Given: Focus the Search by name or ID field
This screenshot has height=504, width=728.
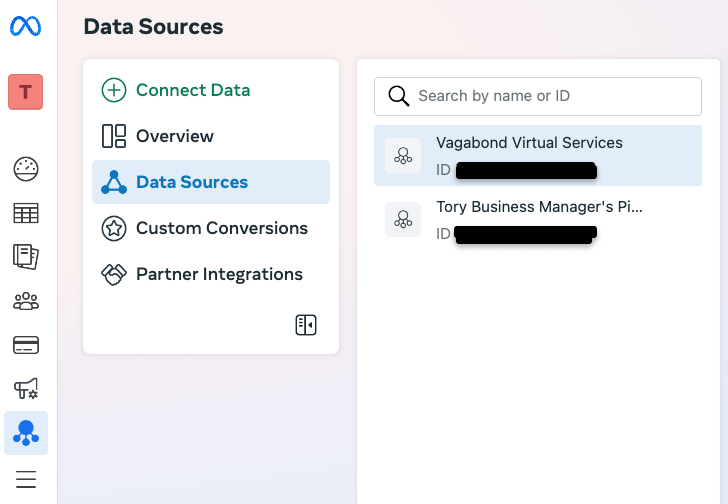Looking at the screenshot, I should click(x=538, y=97).
